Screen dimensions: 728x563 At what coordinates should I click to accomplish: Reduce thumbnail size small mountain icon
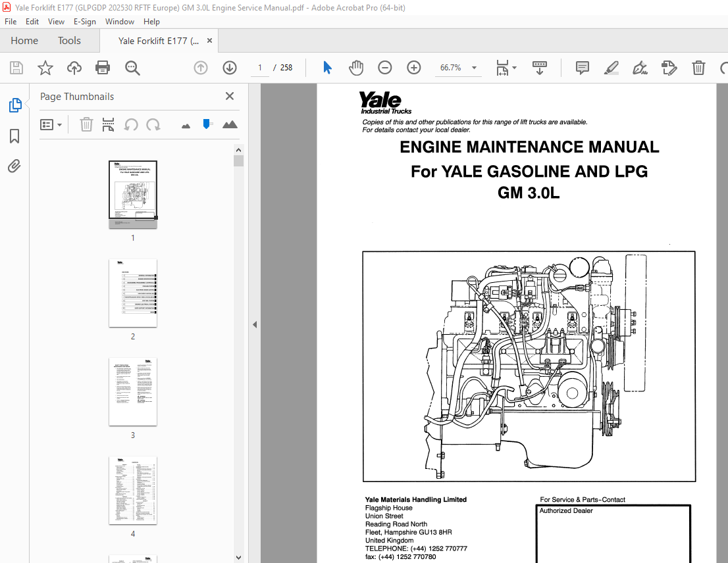186,126
